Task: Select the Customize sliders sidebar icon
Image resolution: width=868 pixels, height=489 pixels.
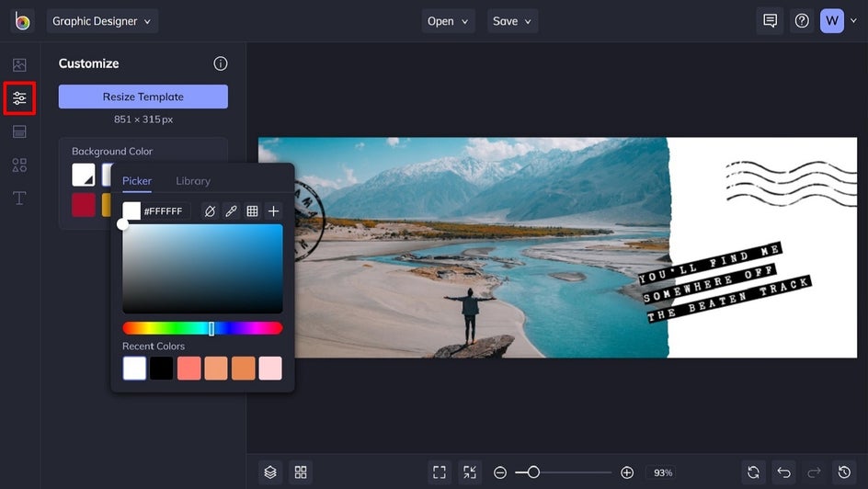Action: pyautogui.click(x=19, y=98)
